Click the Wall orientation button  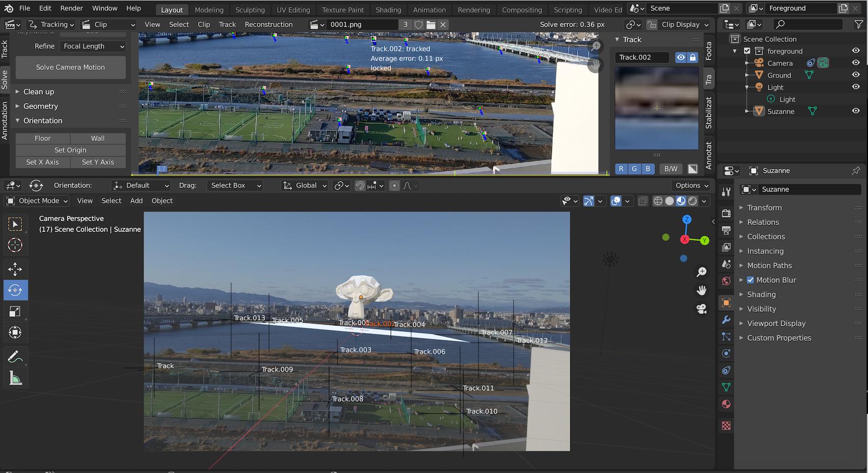point(98,138)
